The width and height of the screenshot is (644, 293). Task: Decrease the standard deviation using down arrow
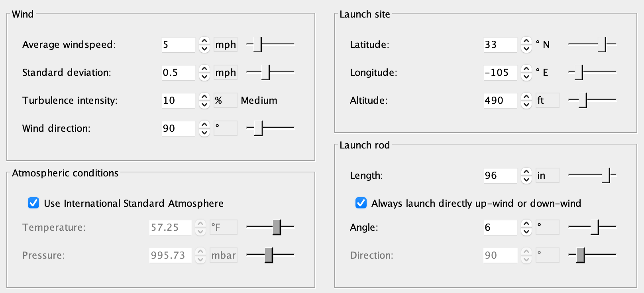(x=204, y=76)
